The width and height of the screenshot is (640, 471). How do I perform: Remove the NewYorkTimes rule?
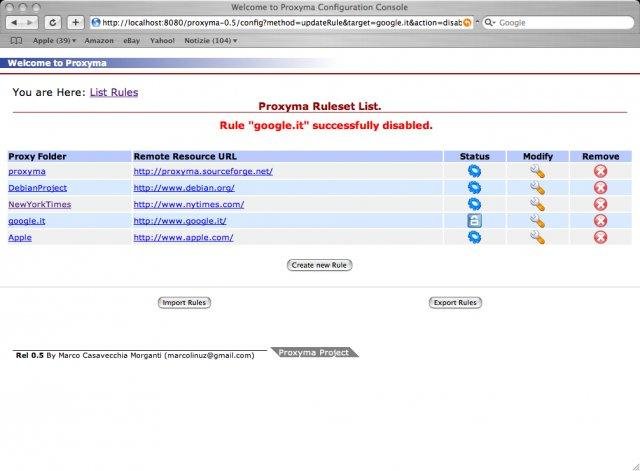(x=600, y=204)
